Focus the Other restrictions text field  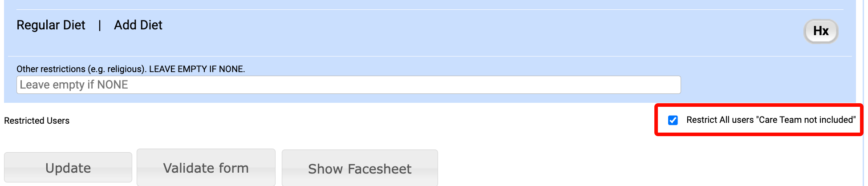[349, 85]
